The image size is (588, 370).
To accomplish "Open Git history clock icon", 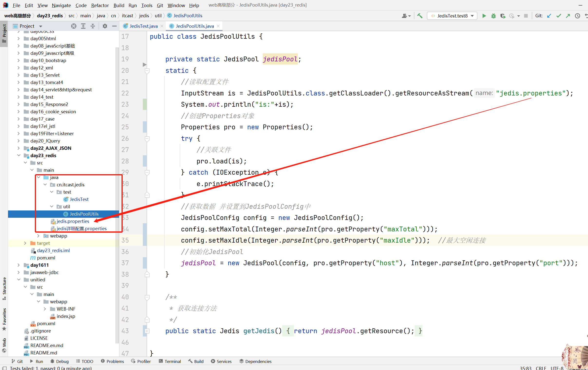I will pos(577,16).
